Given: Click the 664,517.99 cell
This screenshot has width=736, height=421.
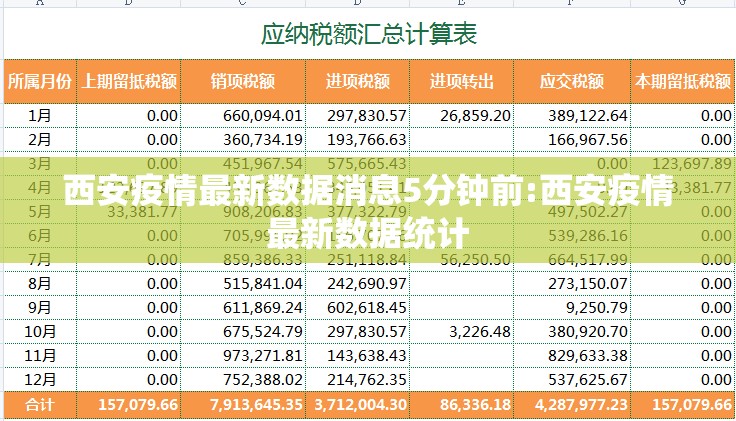Looking at the screenshot, I should [x=572, y=260].
